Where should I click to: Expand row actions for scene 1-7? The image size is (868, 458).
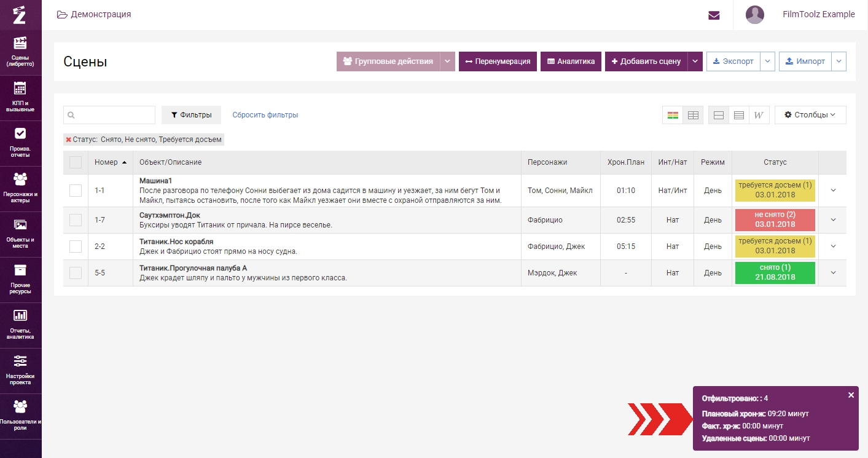(833, 219)
